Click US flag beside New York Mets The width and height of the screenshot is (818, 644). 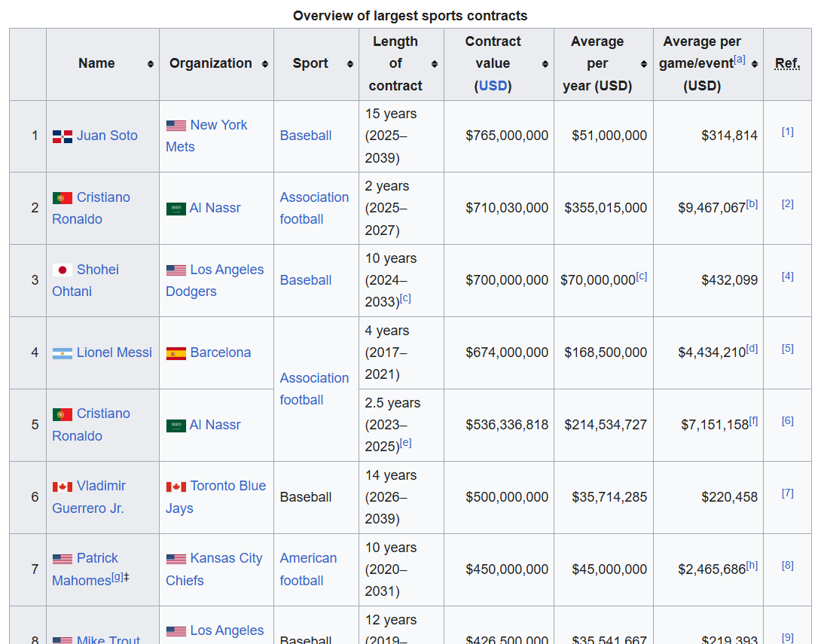click(176, 126)
